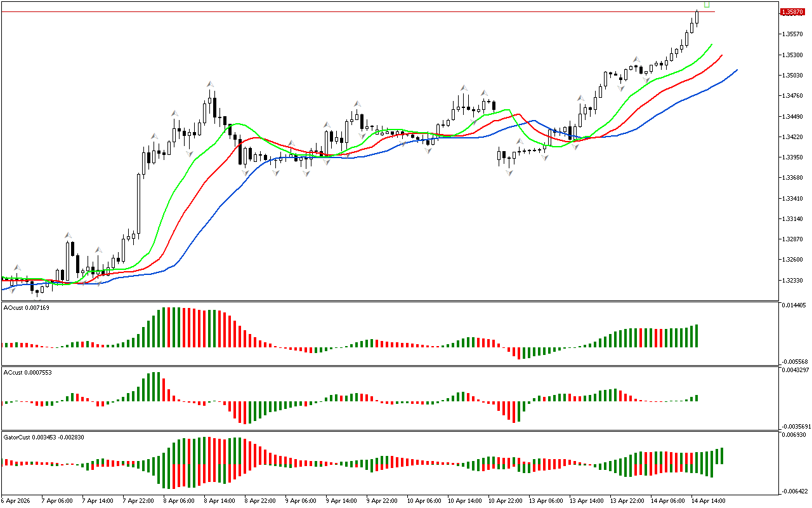Click the down-fractal arrow below the 10 Apr 22:00 gap candles
This screenshot has height=508, width=812.
pos(509,172)
